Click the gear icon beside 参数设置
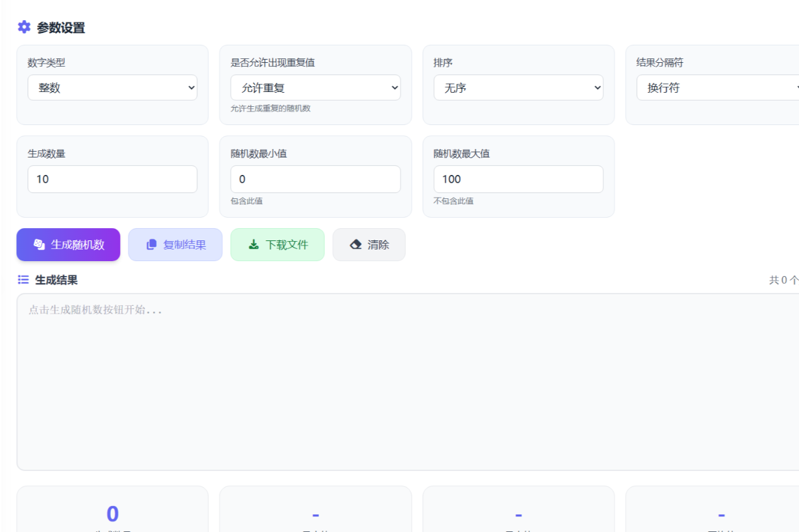The width and height of the screenshot is (799, 532). coord(24,27)
